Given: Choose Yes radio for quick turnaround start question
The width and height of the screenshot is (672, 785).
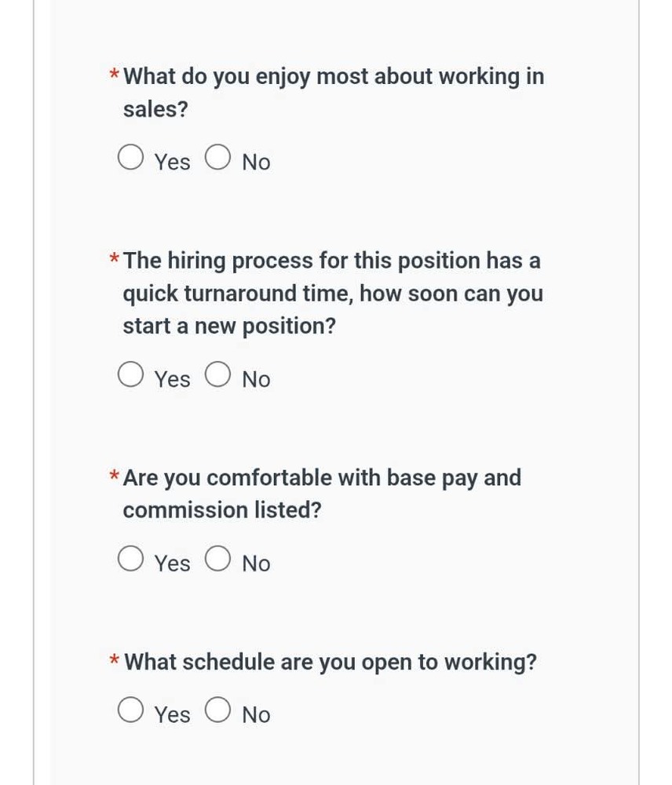Looking at the screenshot, I should tap(130, 377).
